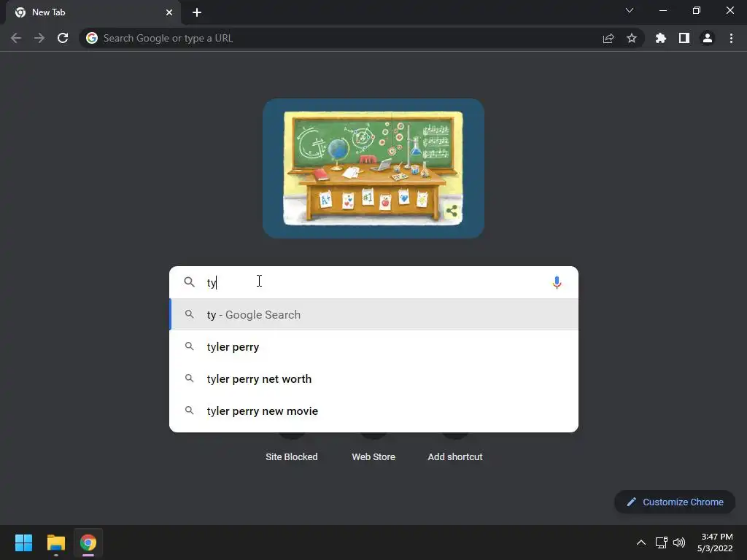Image resolution: width=747 pixels, height=560 pixels.
Task: Open a new tab with the plus button
Action: pyautogui.click(x=197, y=12)
